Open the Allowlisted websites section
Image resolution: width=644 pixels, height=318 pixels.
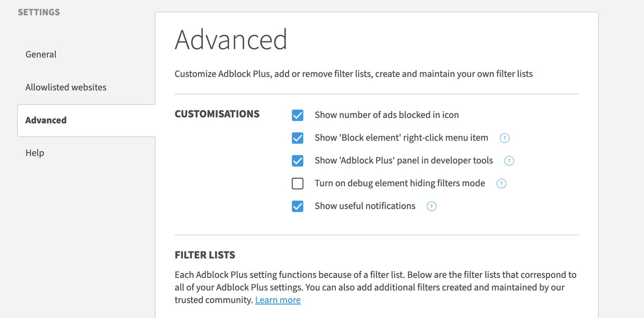[x=65, y=87]
